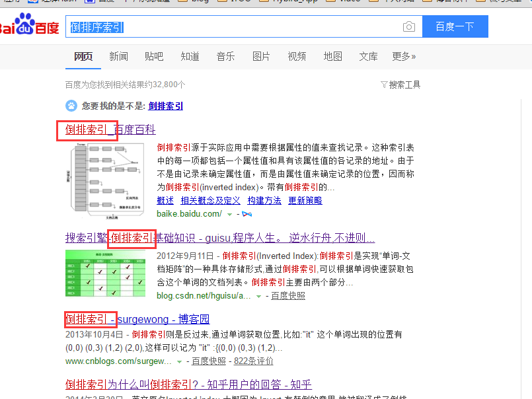Click the funnel icon beside 搜索工具
The image size is (532, 399).
(384, 85)
